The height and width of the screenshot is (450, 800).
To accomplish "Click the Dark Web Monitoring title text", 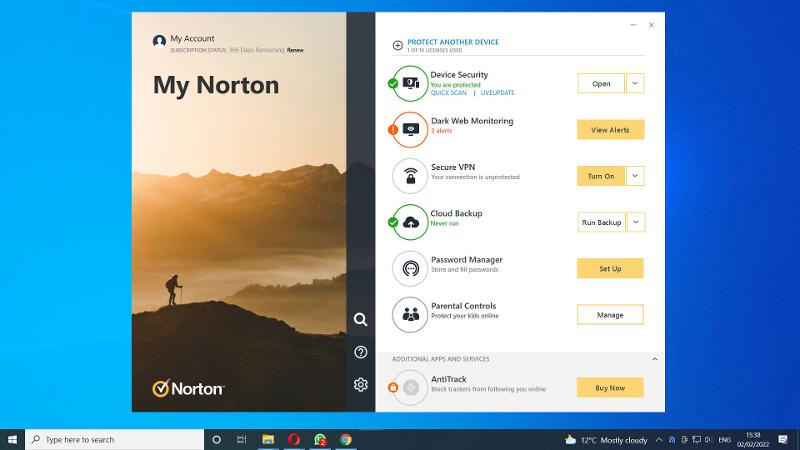I will pyautogui.click(x=472, y=121).
